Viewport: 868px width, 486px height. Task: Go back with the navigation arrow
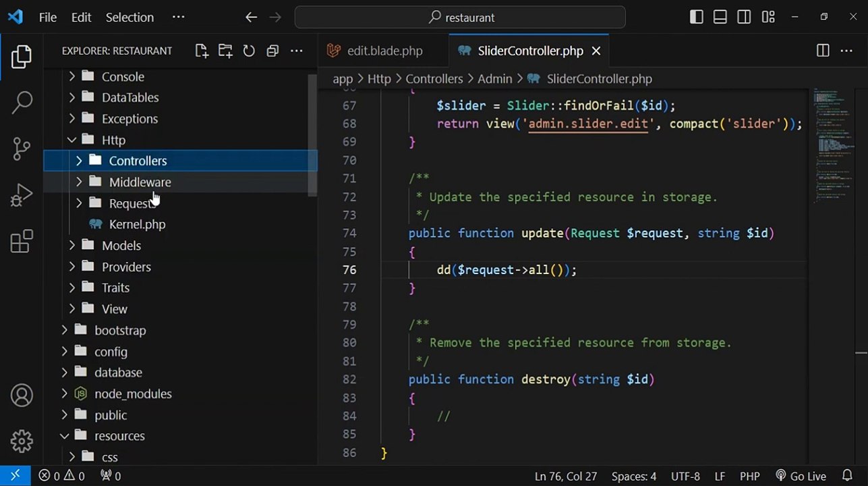pyautogui.click(x=252, y=18)
